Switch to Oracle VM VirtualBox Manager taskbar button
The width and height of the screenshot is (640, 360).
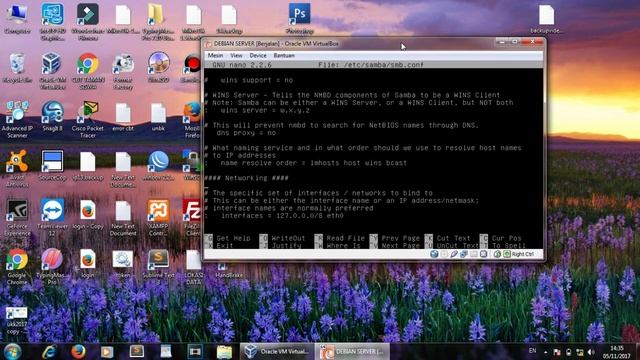pos(276,351)
